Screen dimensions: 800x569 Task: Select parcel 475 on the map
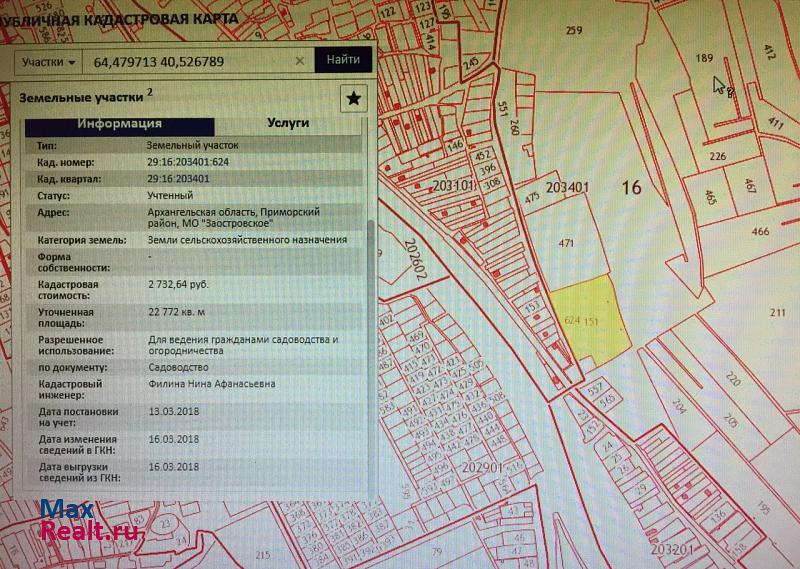pyautogui.click(x=531, y=198)
